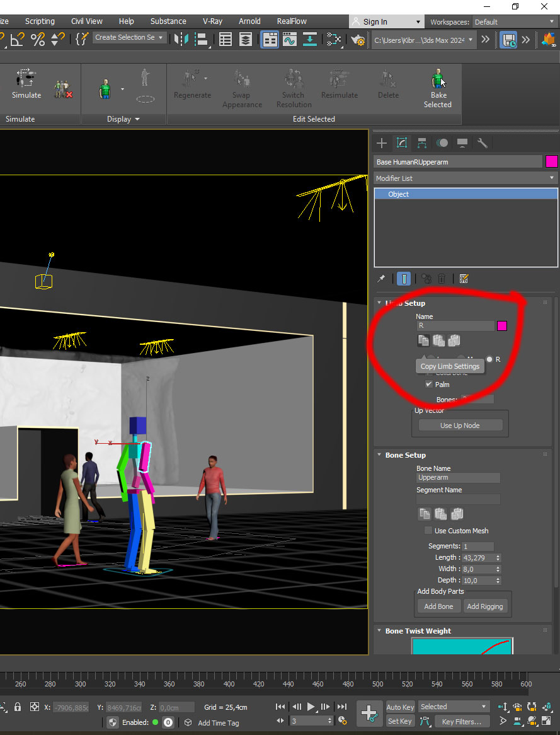The image size is (560, 735).
Task: Click the magenta object color swatch
Action: click(552, 162)
